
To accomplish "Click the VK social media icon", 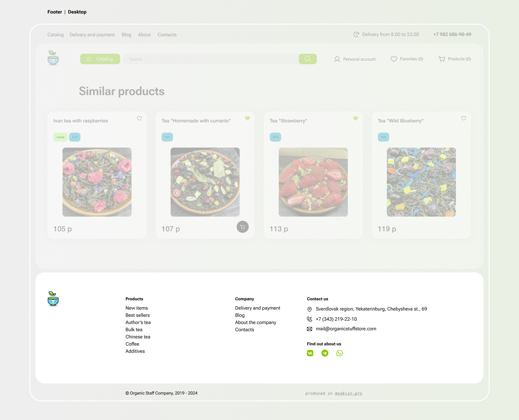I will coord(310,353).
